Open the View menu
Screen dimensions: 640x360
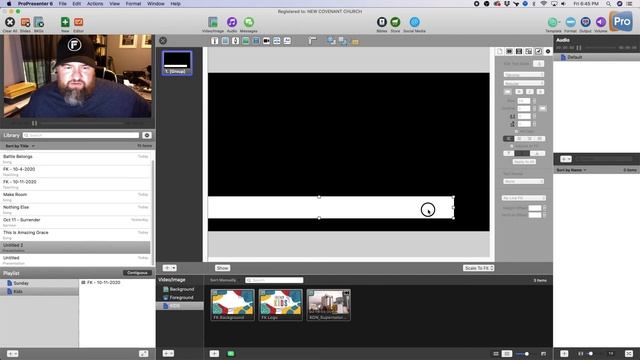coord(114,4)
